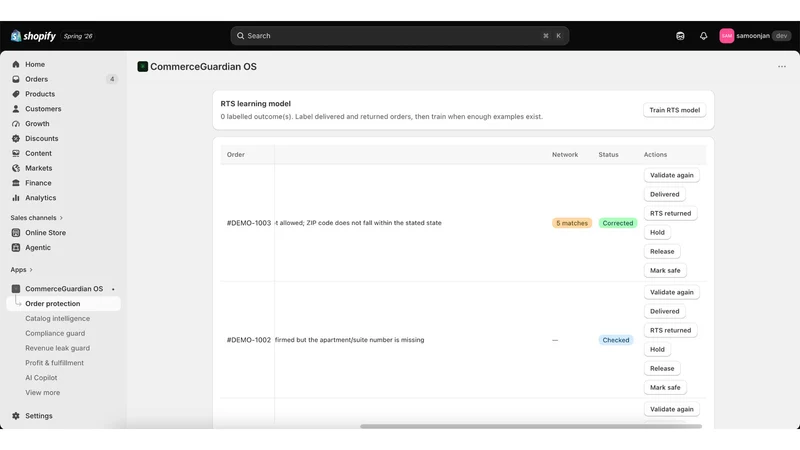
Task: Click the Products tag icon
Action: coord(16,94)
